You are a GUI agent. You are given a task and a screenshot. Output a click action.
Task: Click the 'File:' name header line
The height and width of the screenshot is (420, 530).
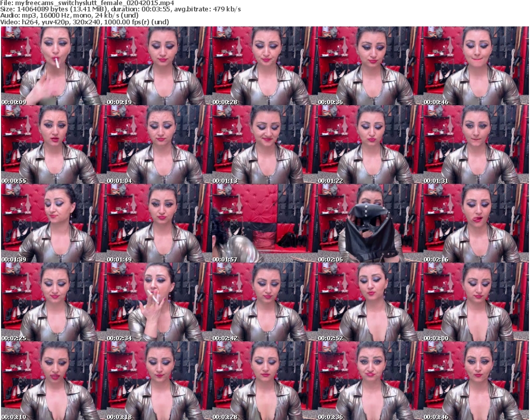click(x=87, y=3)
